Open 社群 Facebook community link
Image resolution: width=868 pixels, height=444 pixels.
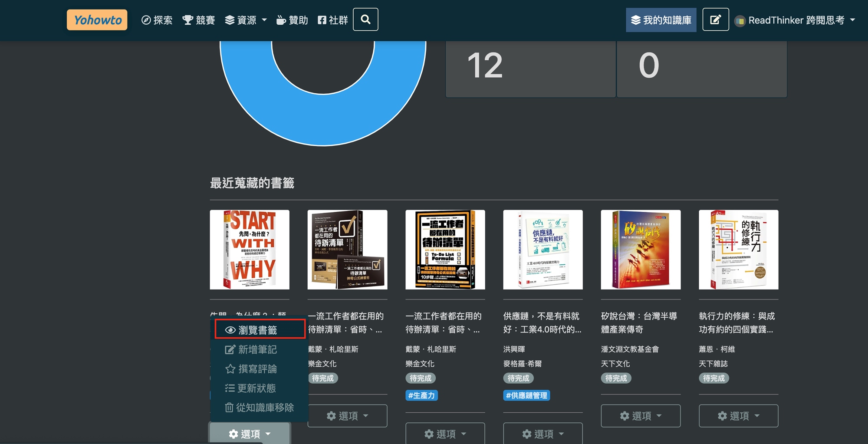tap(333, 20)
